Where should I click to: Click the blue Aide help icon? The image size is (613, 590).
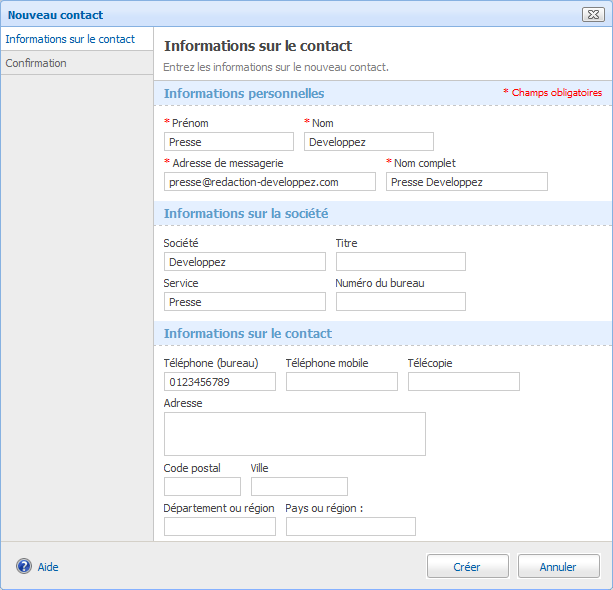click(24, 566)
